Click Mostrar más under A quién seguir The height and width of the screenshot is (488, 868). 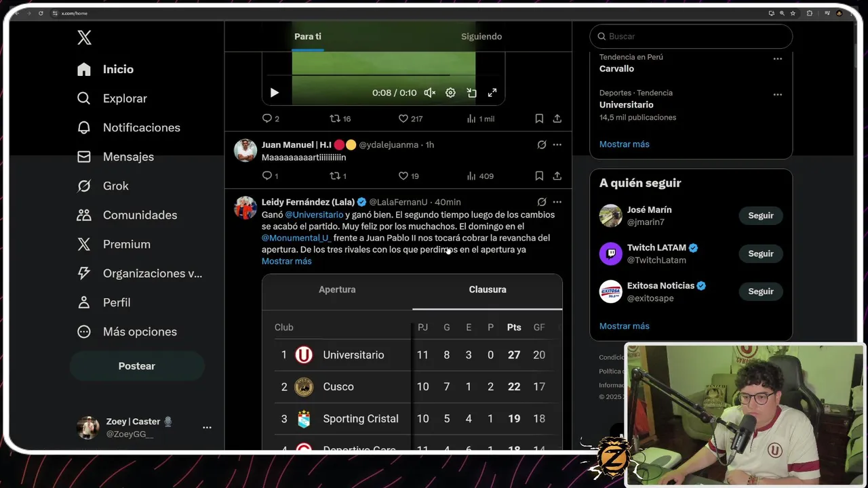pos(625,326)
